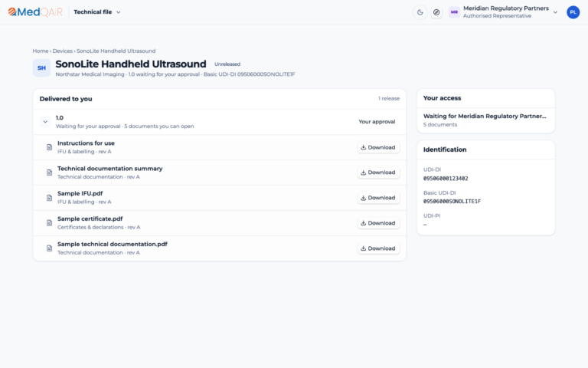Select UDI-DI value 09506000123402

point(446,179)
